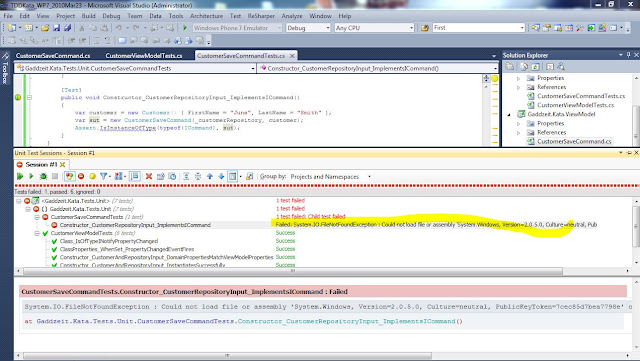Click the New Project toolbar icon
Viewport: 640px width, 361px height.
[12, 28]
